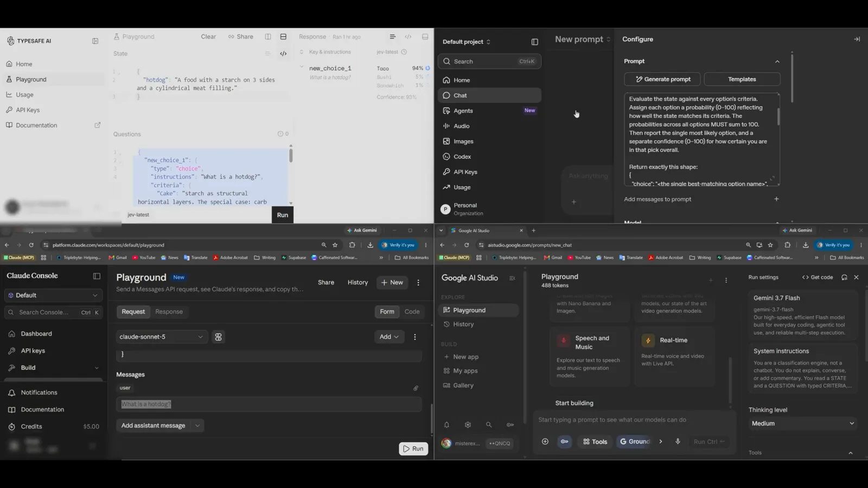
Task: Open the Default project switcher
Action: click(467, 42)
